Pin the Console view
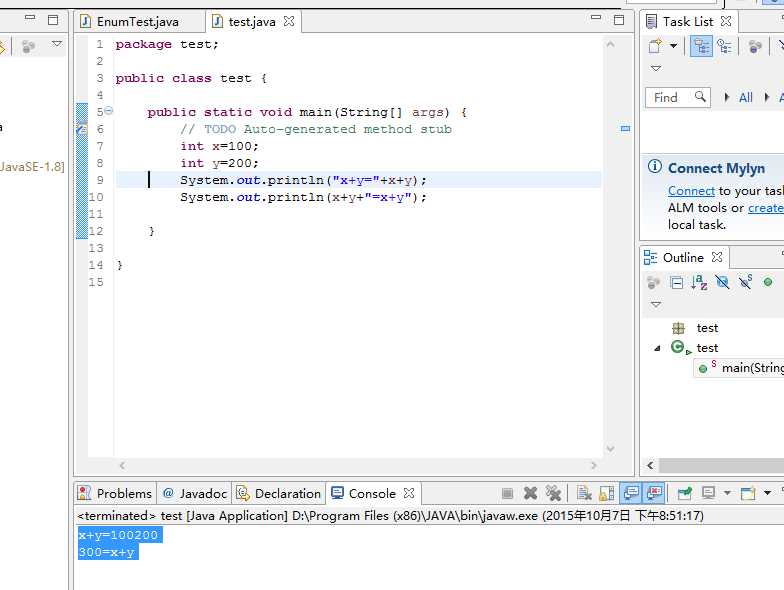The image size is (784, 590). click(x=684, y=494)
